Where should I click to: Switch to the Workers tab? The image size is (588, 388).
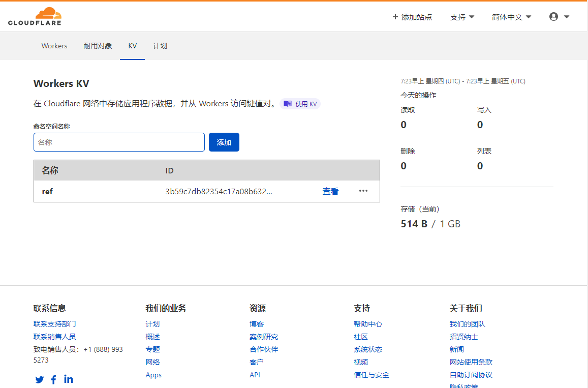click(54, 46)
